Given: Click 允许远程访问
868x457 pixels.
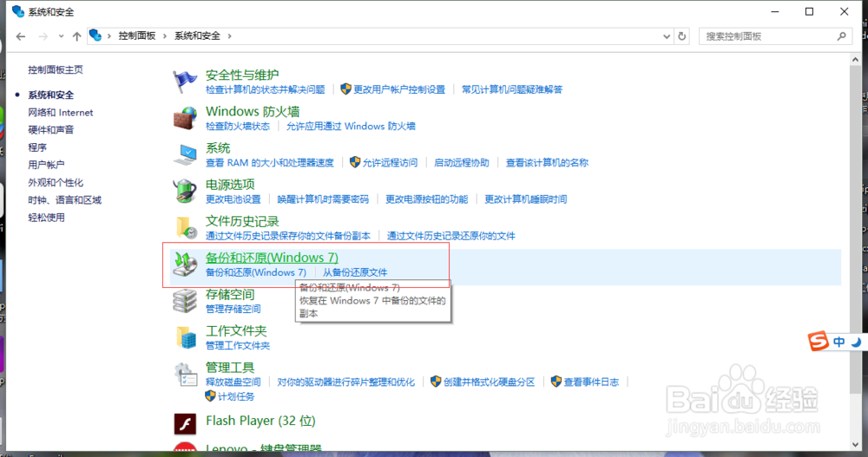Looking at the screenshot, I should (390, 163).
